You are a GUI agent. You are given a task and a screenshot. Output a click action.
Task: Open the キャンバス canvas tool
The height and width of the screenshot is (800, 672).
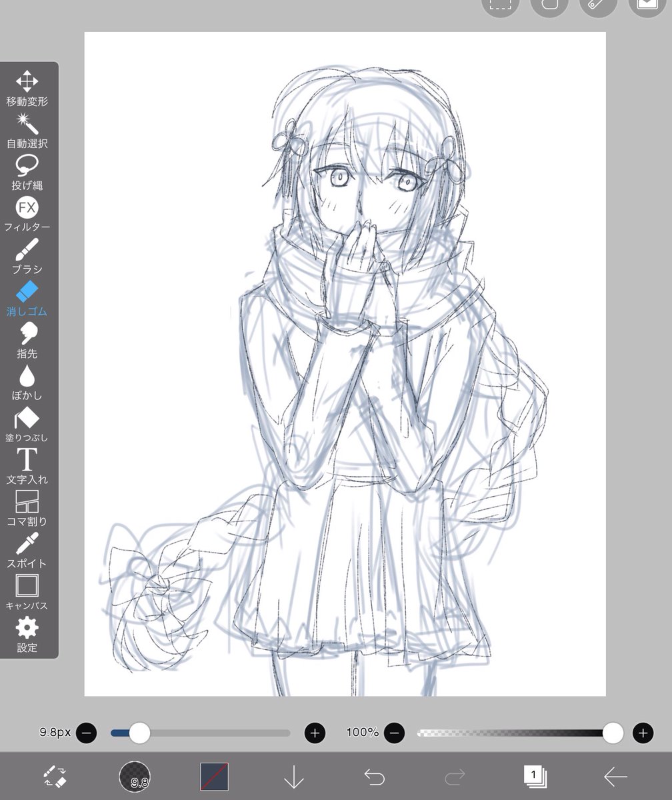tap(27, 592)
